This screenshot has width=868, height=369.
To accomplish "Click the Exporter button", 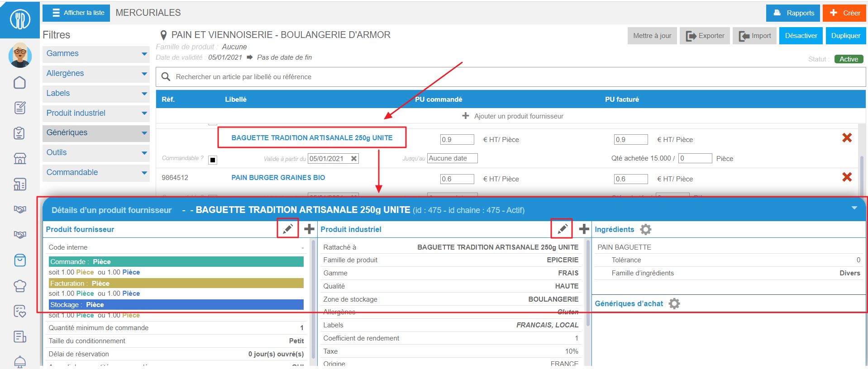I will (x=705, y=36).
